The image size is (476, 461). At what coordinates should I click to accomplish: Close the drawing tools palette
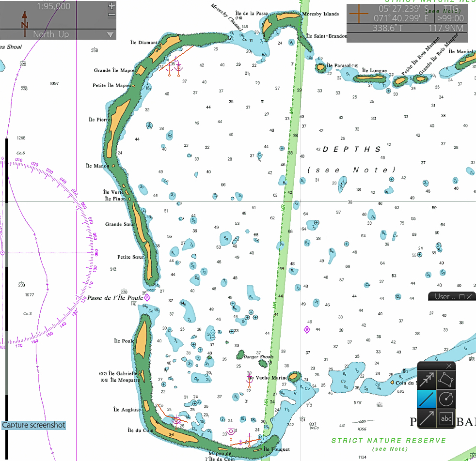[x=449, y=367]
